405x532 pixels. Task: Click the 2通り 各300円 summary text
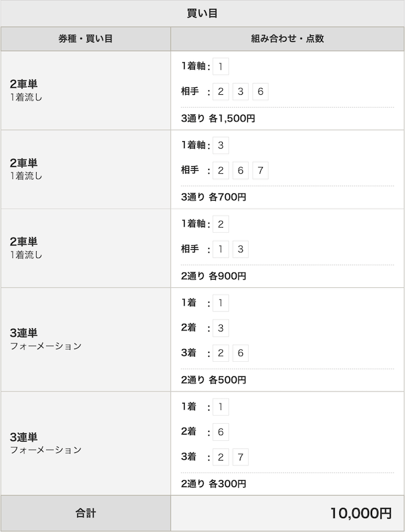213,484
